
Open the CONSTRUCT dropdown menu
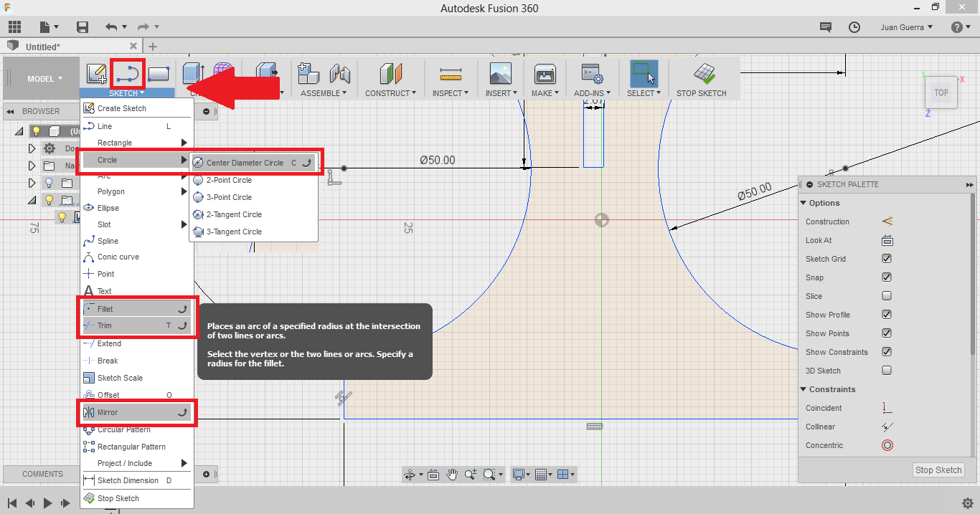[391, 93]
